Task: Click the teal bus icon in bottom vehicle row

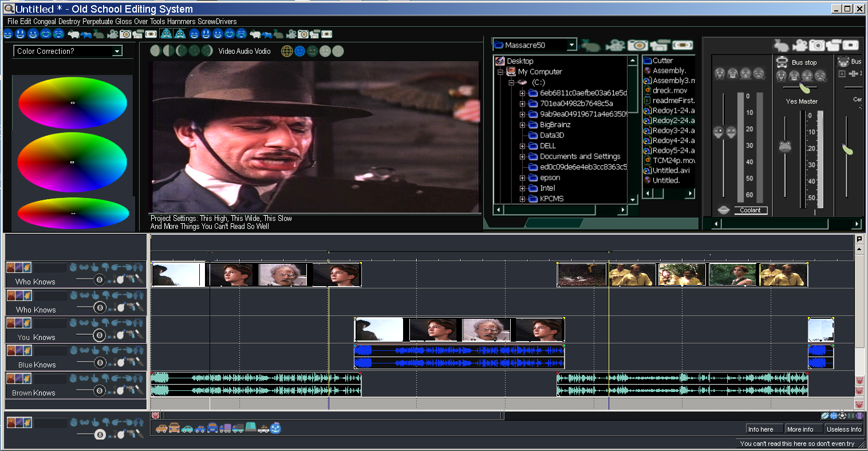Action: pos(251,427)
